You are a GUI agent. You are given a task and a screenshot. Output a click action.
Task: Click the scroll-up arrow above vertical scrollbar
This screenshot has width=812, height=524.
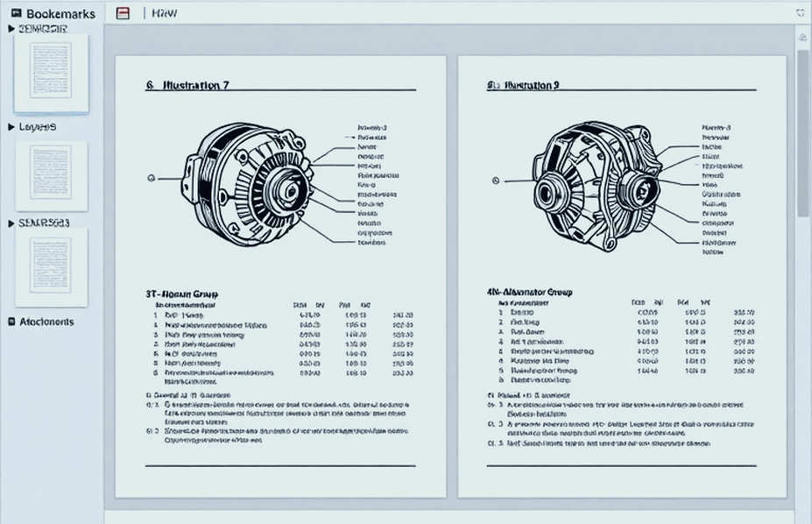coord(802,38)
